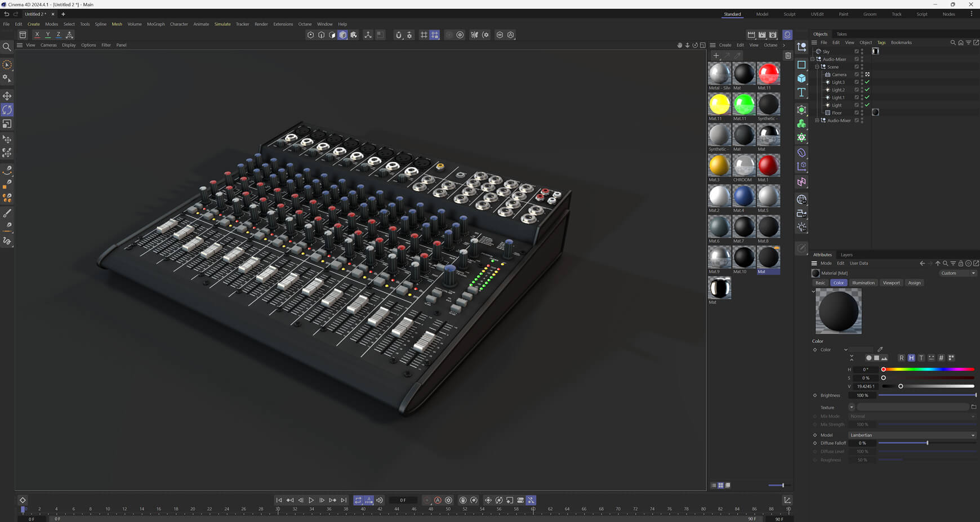The image size is (980, 522).
Task: Click the play forward button
Action: 311,500
